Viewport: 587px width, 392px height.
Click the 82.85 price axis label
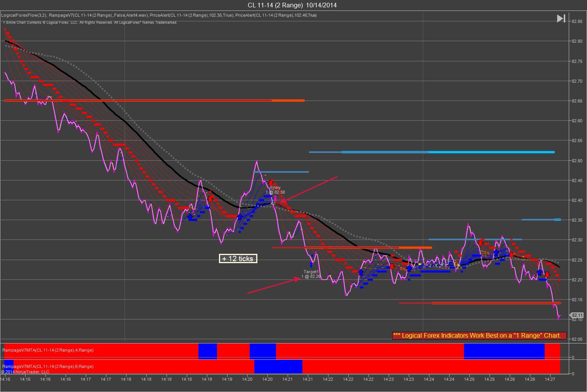click(577, 21)
